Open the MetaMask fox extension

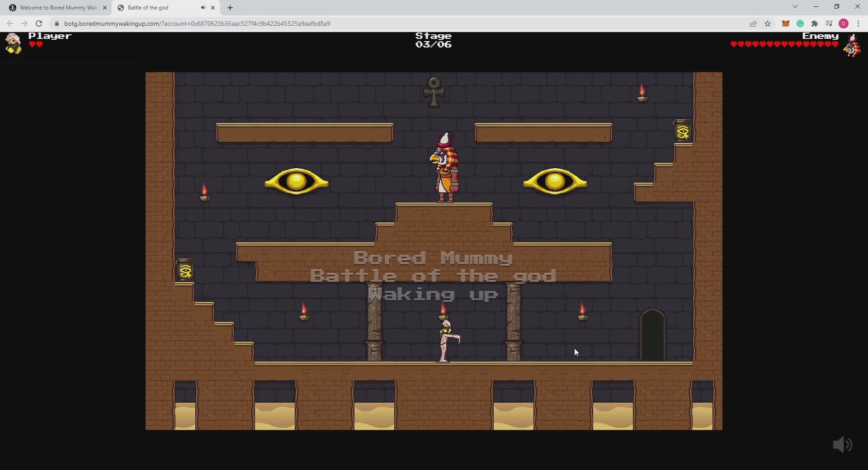pos(786,23)
